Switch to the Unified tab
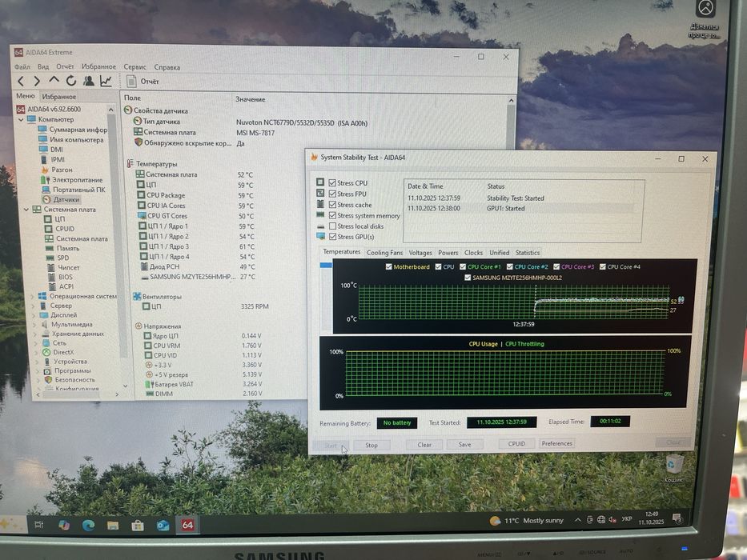The image size is (747, 560). (x=500, y=253)
